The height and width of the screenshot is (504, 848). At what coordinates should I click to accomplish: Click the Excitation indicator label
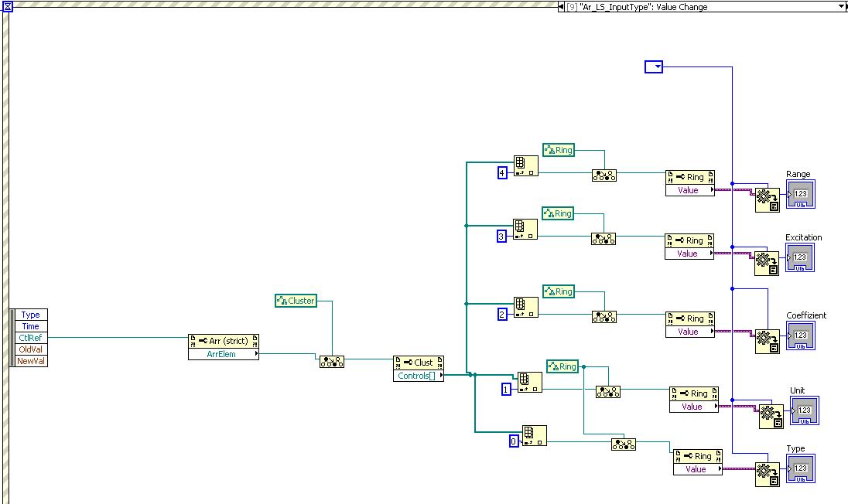(x=804, y=237)
